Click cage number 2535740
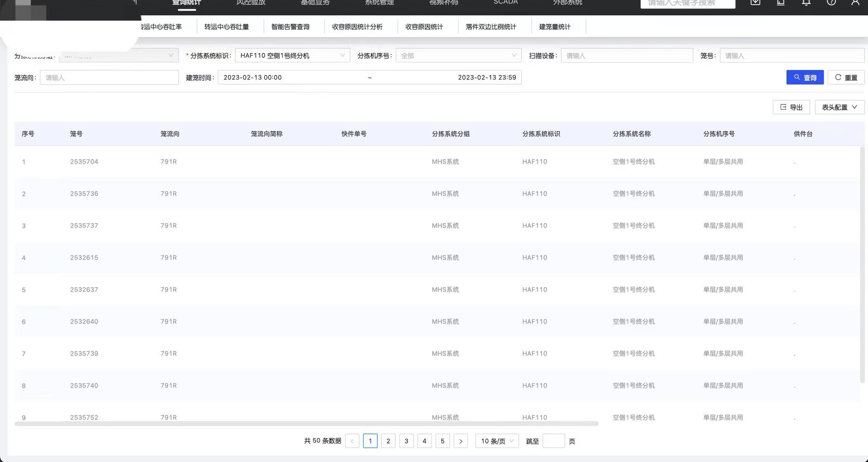 click(x=84, y=386)
